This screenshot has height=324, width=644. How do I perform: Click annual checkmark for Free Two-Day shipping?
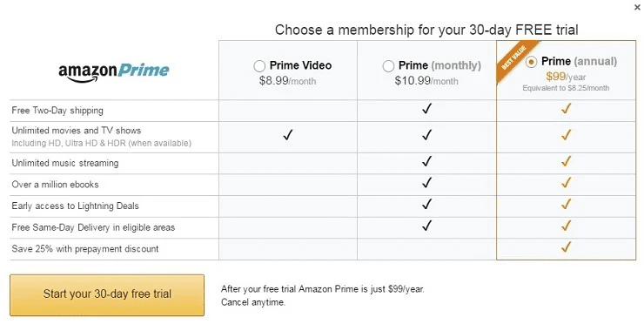pos(566,109)
